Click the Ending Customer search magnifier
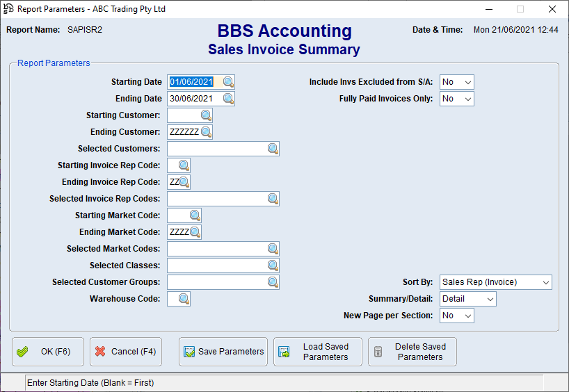This screenshot has height=392, width=569. pyautogui.click(x=206, y=132)
